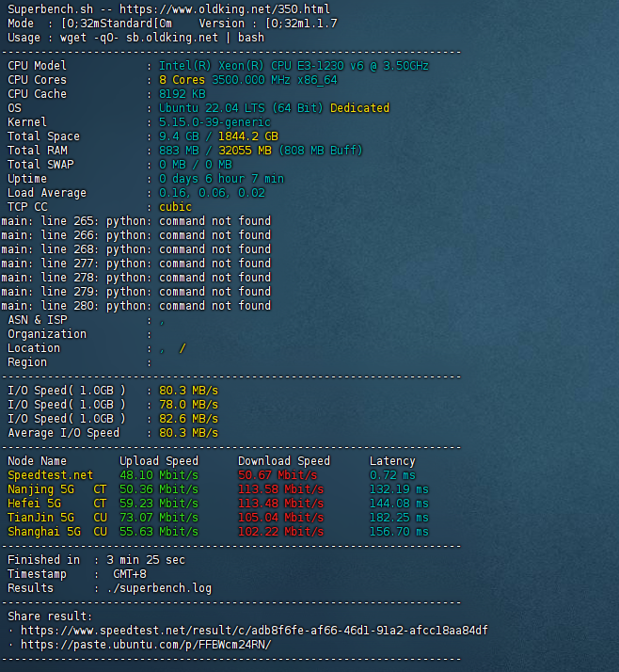Image resolution: width=619 pixels, height=672 pixels.
Task: Select the Total Space 1844.2 GB value
Action: pyautogui.click(x=248, y=136)
